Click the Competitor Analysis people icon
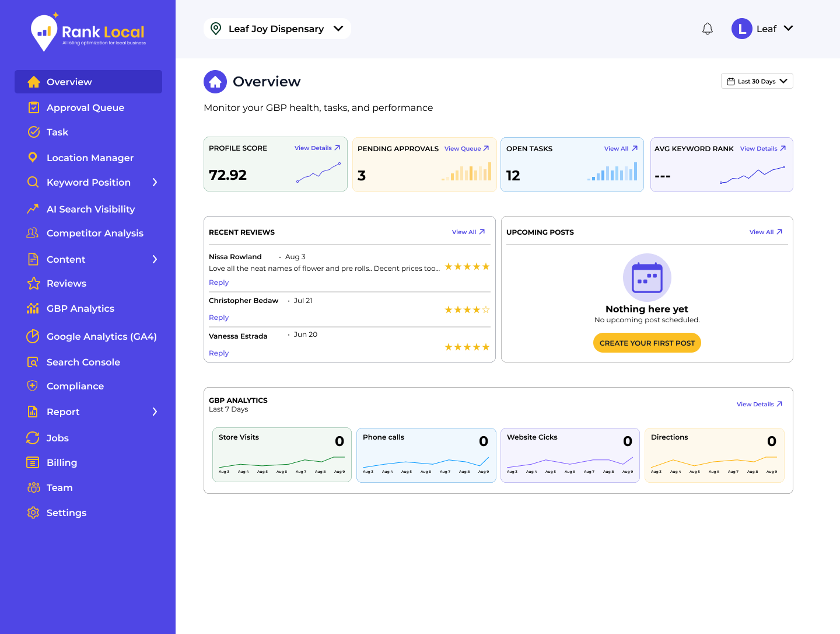840x634 pixels. click(33, 233)
